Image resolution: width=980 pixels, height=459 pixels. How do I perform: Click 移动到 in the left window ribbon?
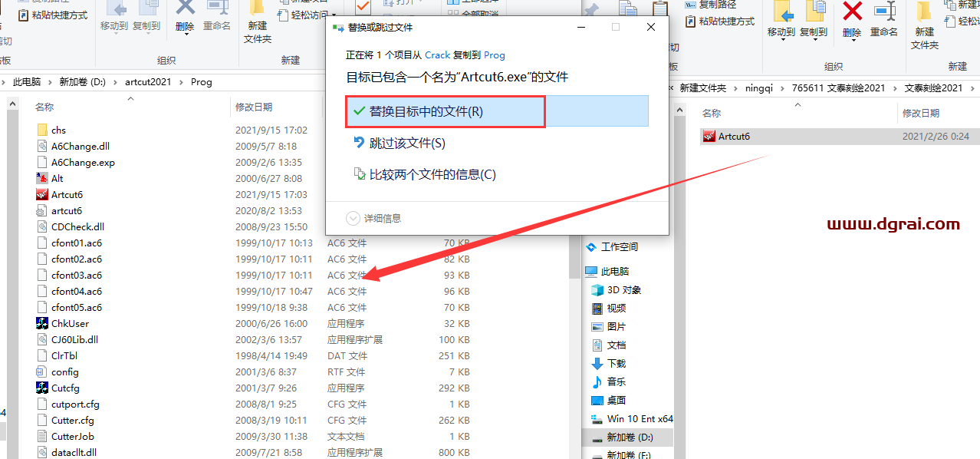(114, 18)
